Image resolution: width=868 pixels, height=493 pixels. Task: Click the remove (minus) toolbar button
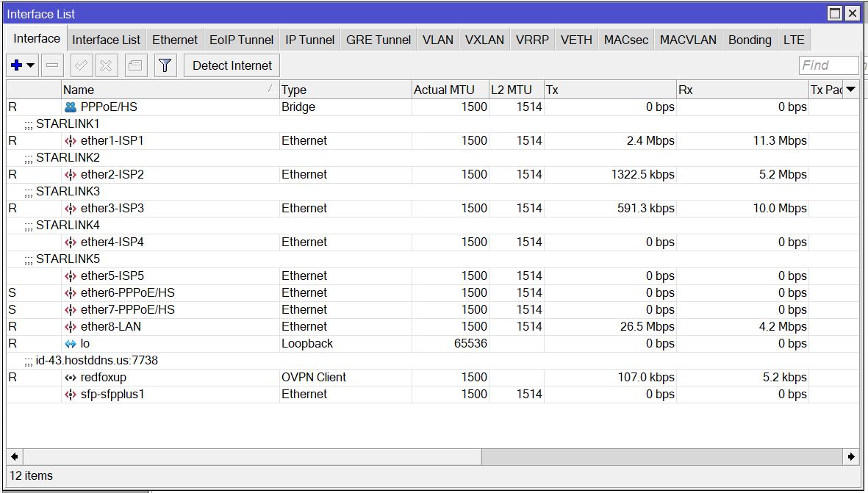pos(52,65)
